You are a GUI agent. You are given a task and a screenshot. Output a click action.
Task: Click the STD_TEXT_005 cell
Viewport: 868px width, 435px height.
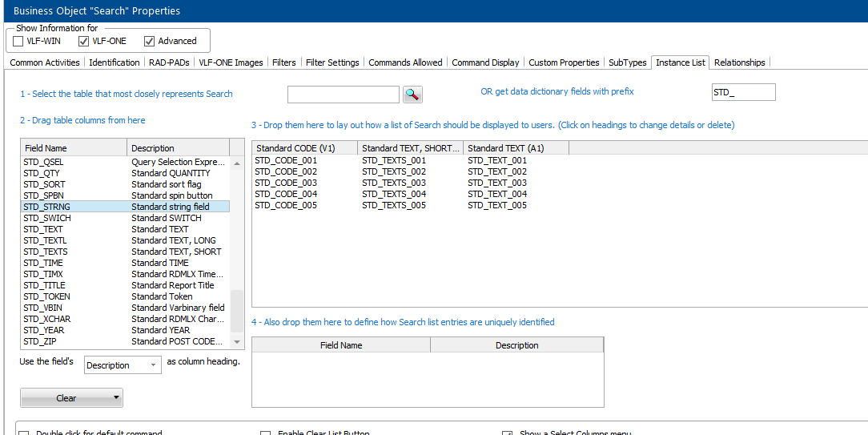(497, 205)
